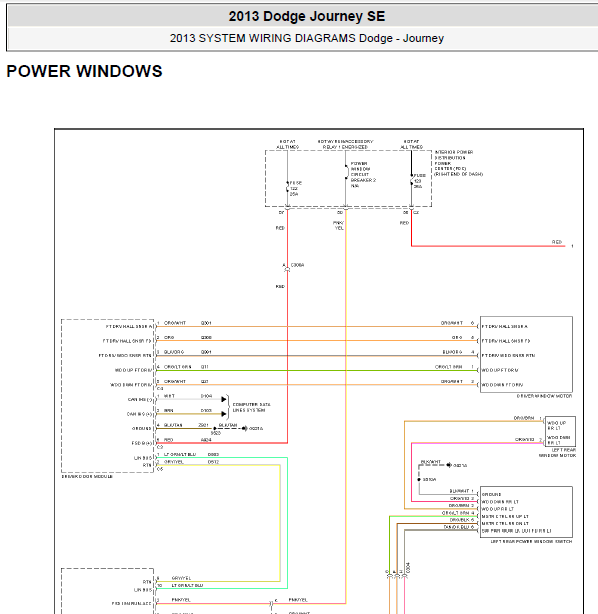Click 'GROUND' pin in left rear switch box
Image resolution: width=598 pixels, height=614 pixels.
491,495
